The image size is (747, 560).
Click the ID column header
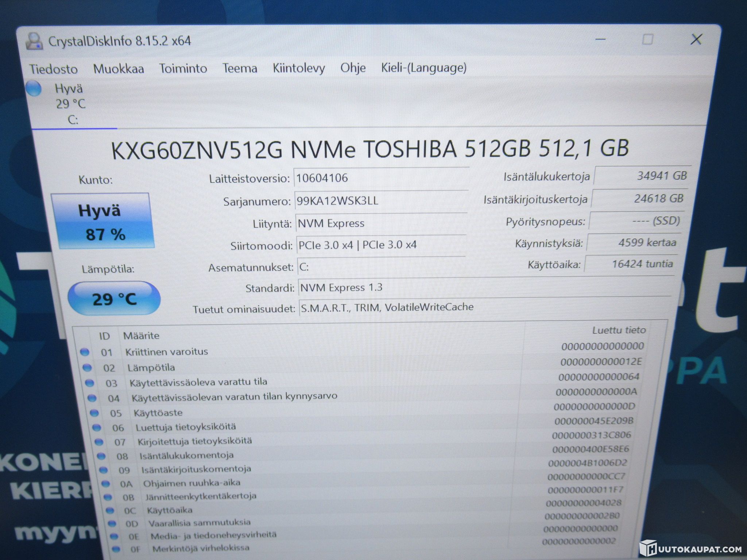[104, 336]
